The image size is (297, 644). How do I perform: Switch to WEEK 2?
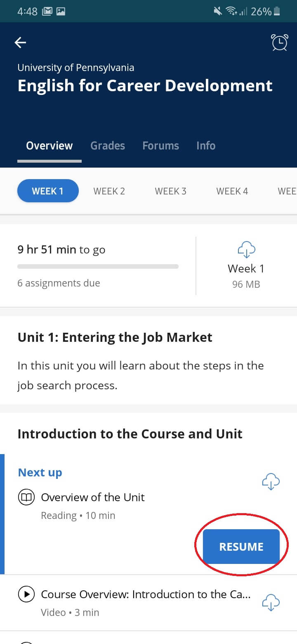point(109,191)
